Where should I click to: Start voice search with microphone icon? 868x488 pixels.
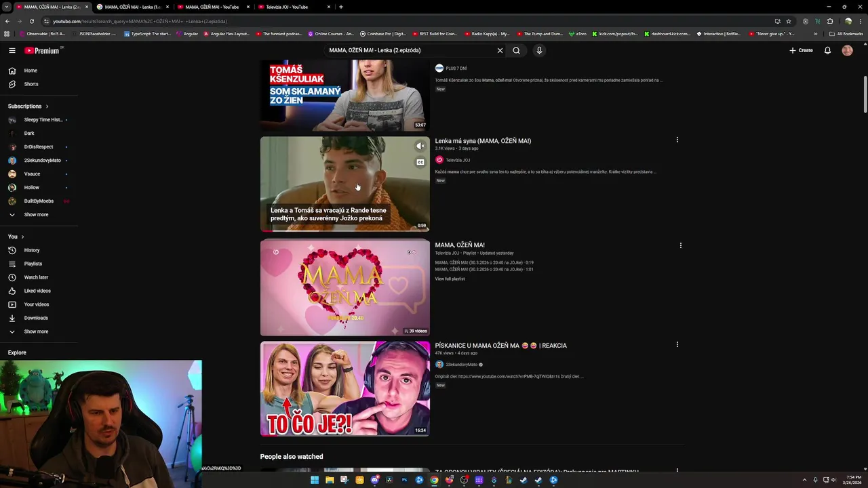[x=539, y=50]
